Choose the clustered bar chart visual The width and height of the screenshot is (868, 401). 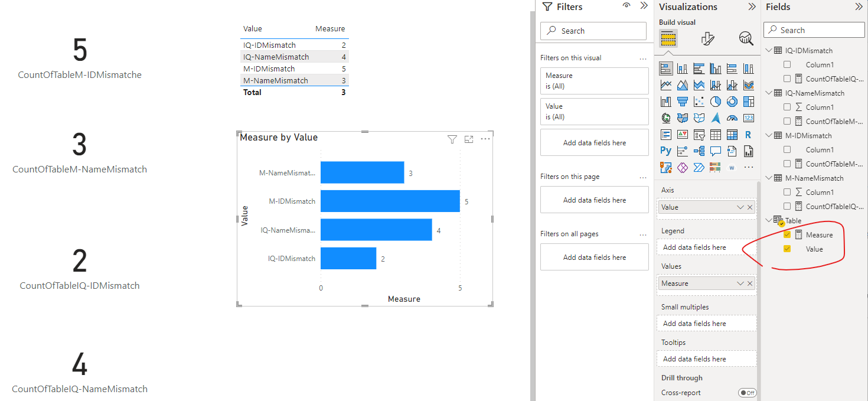pyautogui.click(x=699, y=69)
